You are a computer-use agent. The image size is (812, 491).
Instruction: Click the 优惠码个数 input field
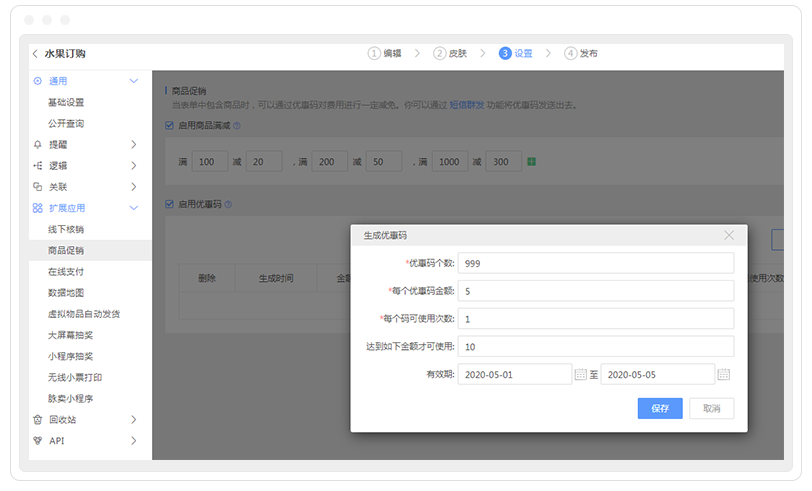point(595,263)
